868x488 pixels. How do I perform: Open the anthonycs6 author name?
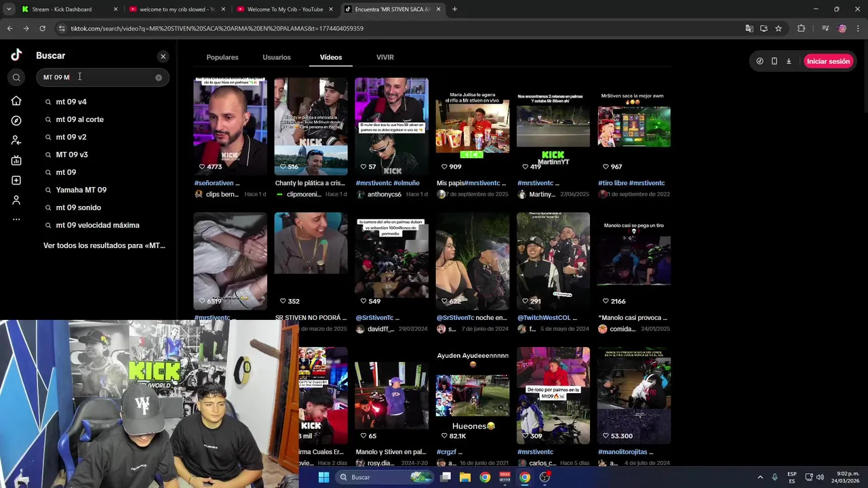[384, 195]
